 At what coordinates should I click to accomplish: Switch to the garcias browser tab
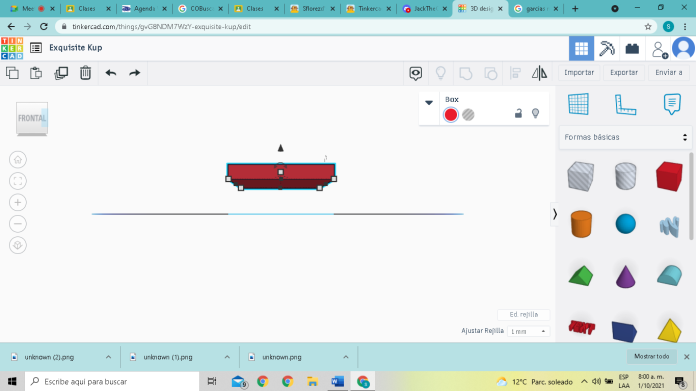(x=536, y=8)
